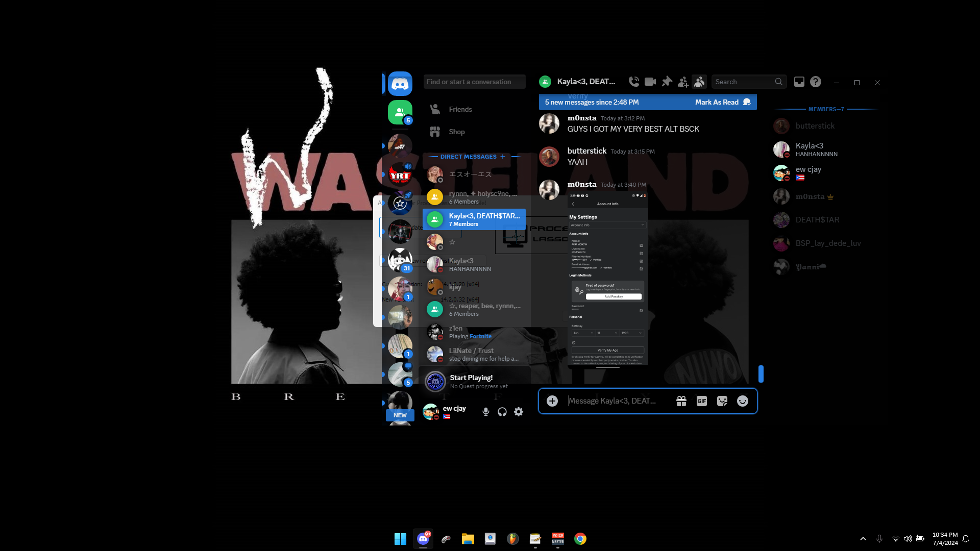Open the volume control in system tray
The image size is (980, 551).
click(908, 539)
